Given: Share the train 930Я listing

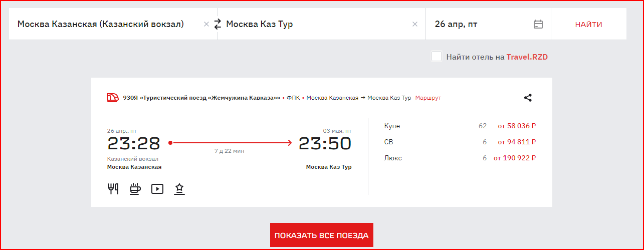Looking at the screenshot, I should tap(528, 98).
